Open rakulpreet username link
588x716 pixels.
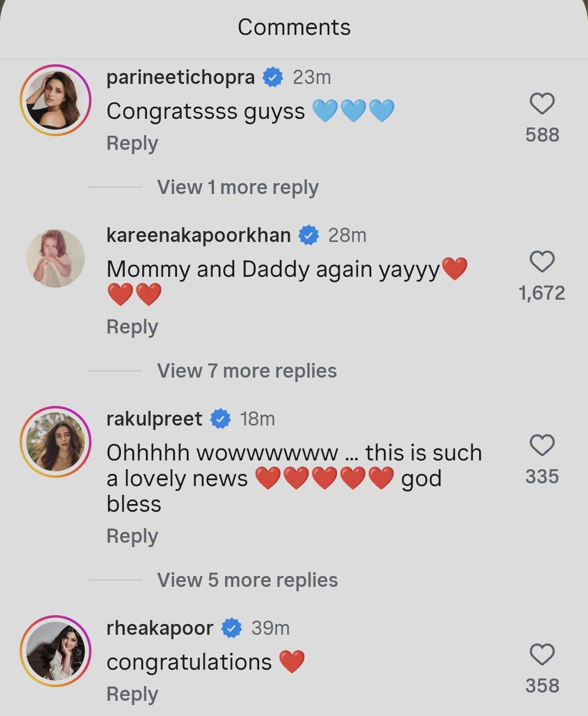pos(155,419)
